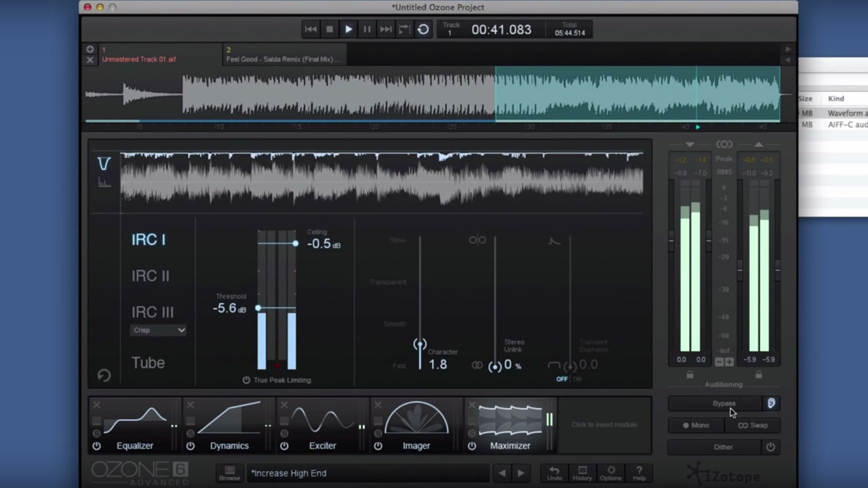
Task: Click the Pause transport button
Action: pos(367,29)
